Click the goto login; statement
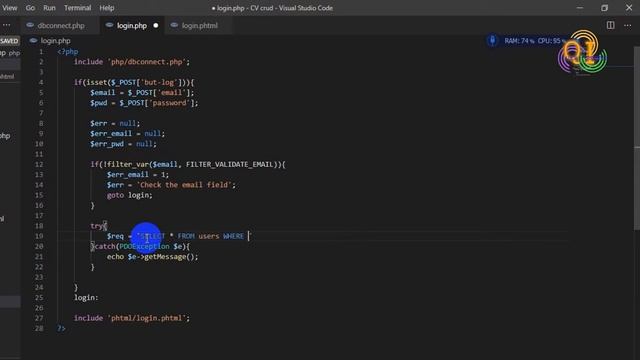Image resolution: width=640 pixels, height=360 pixels. click(x=130, y=195)
